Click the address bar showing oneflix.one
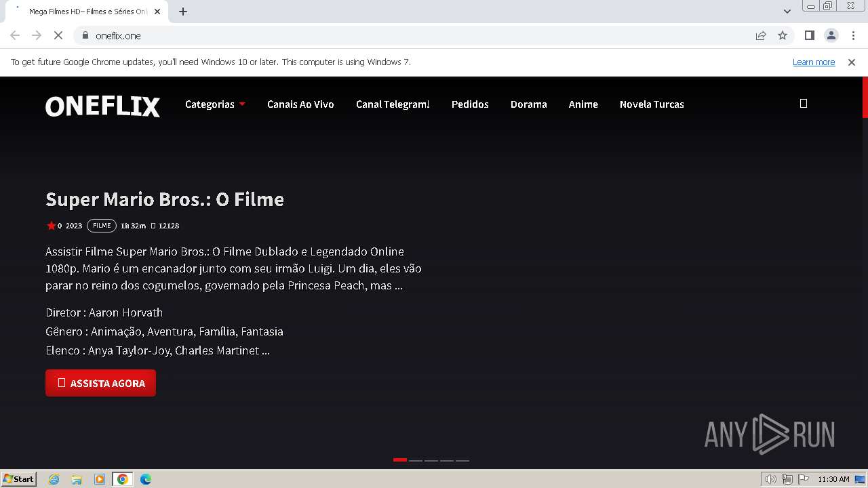Screen dimensions: 868x488 [414, 35]
